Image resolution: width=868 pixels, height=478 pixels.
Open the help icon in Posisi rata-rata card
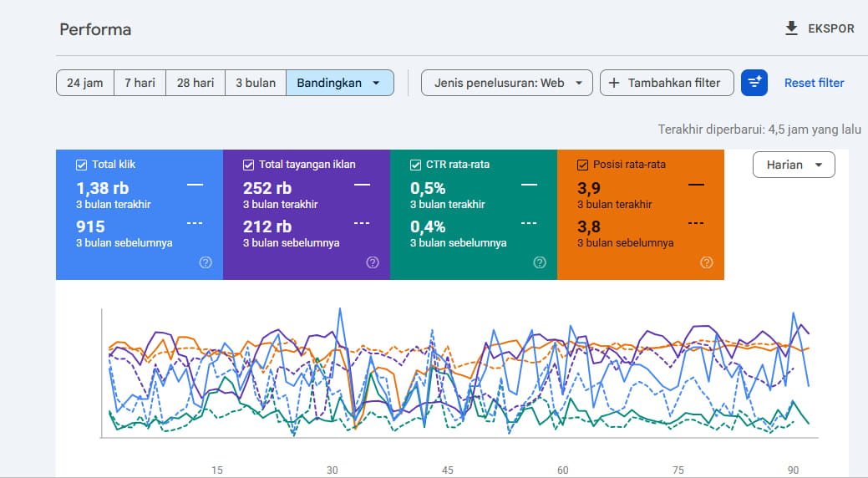707,262
